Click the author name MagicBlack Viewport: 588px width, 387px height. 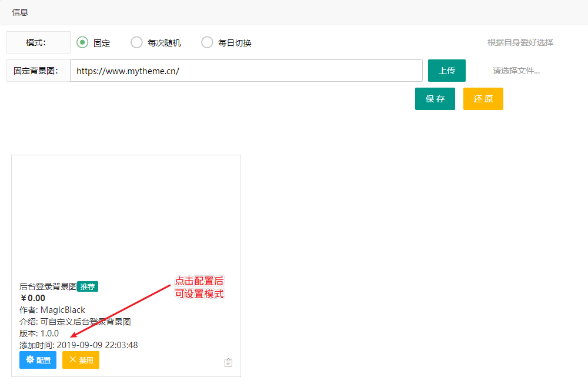62,310
